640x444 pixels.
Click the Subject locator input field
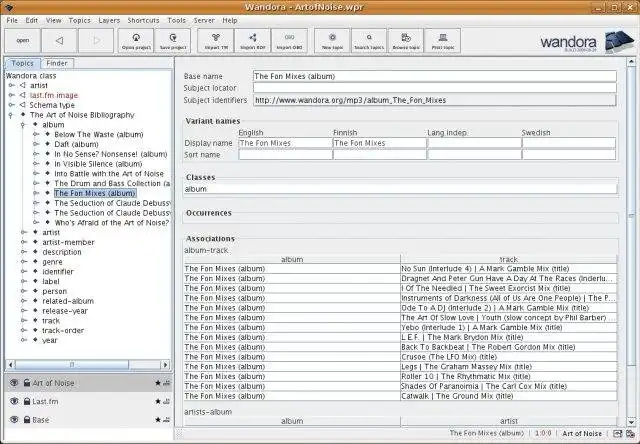[x=435, y=88]
